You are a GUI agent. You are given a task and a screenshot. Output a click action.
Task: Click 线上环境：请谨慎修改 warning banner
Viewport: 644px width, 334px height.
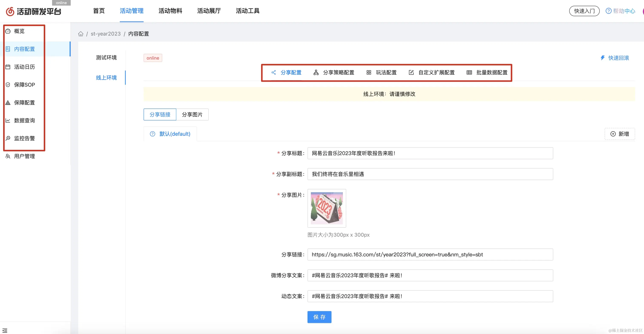[389, 94]
